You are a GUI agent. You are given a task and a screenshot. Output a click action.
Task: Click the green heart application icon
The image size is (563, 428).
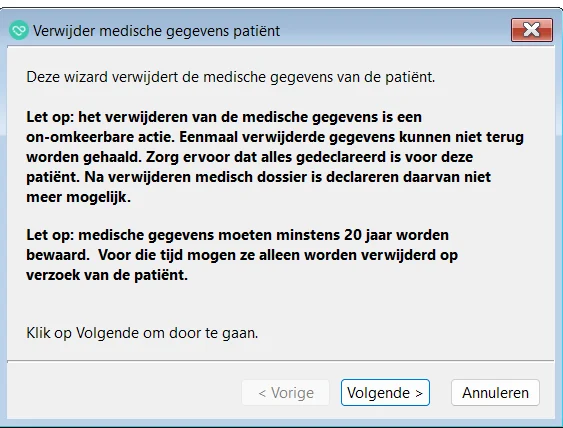[19, 30]
